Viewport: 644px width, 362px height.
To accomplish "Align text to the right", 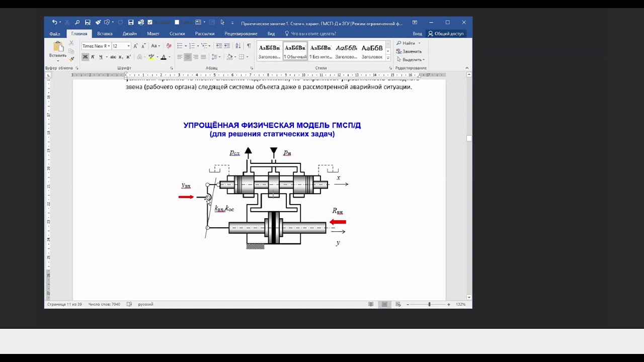I will [196, 57].
